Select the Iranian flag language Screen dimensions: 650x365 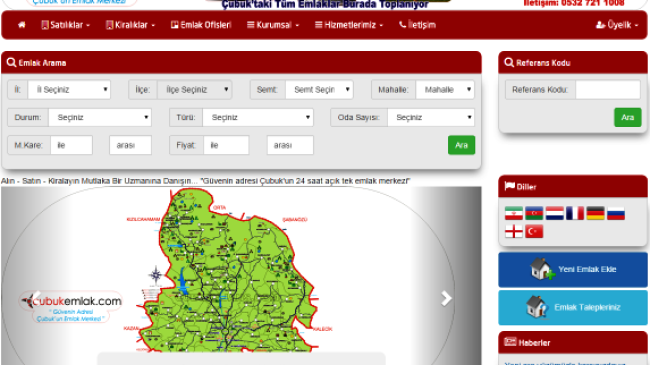[x=514, y=213]
